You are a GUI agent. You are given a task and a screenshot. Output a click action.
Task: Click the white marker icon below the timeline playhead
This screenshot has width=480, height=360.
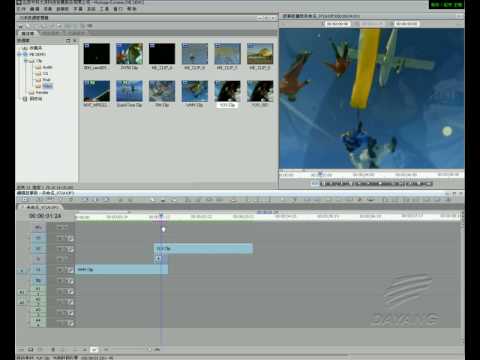pyautogui.click(x=163, y=229)
